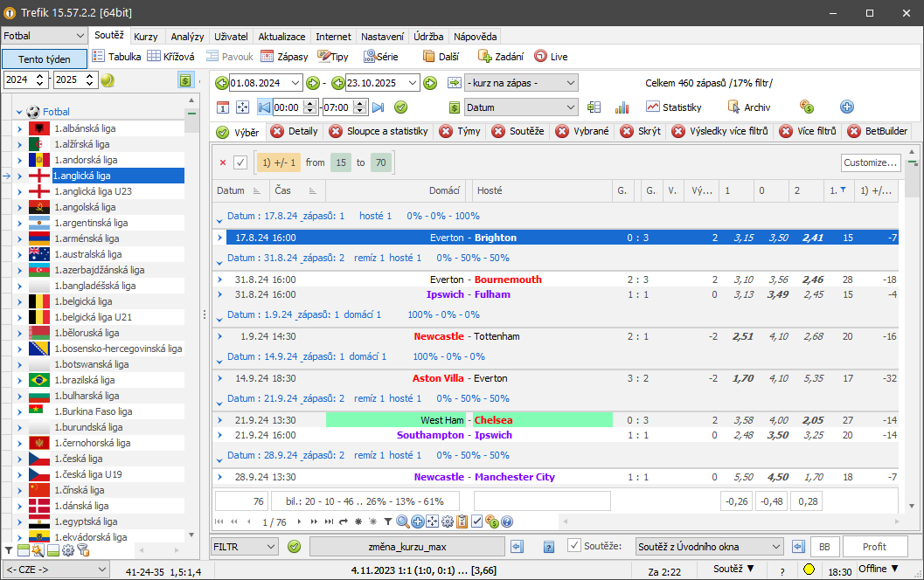Open the 'kurz na zápas' dropdown
Screen dimensions: 924x580
coord(521,83)
